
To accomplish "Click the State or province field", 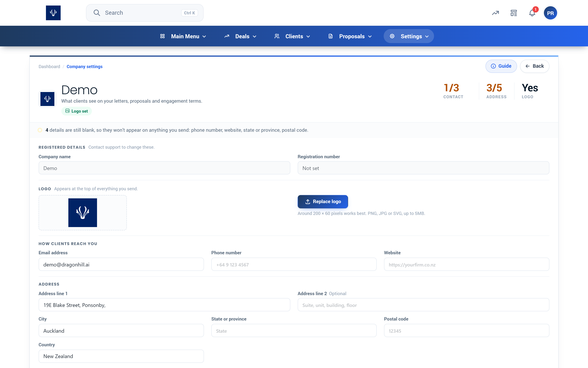I will coord(294,330).
